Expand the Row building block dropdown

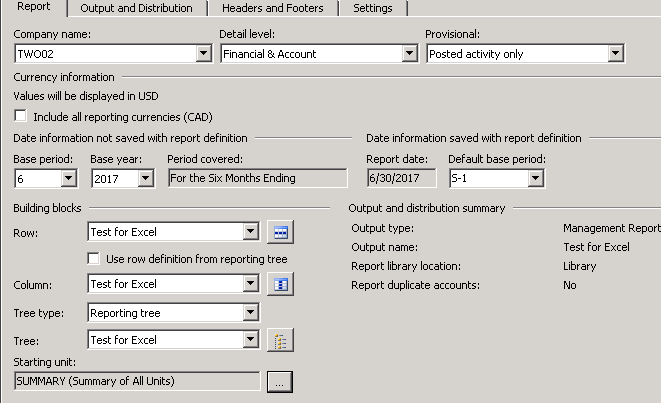(x=250, y=233)
